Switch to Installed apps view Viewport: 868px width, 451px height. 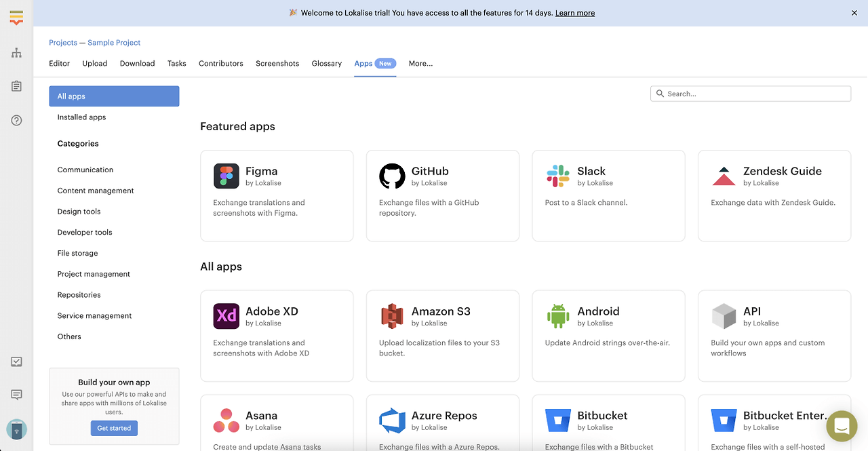[x=81, y=117]
